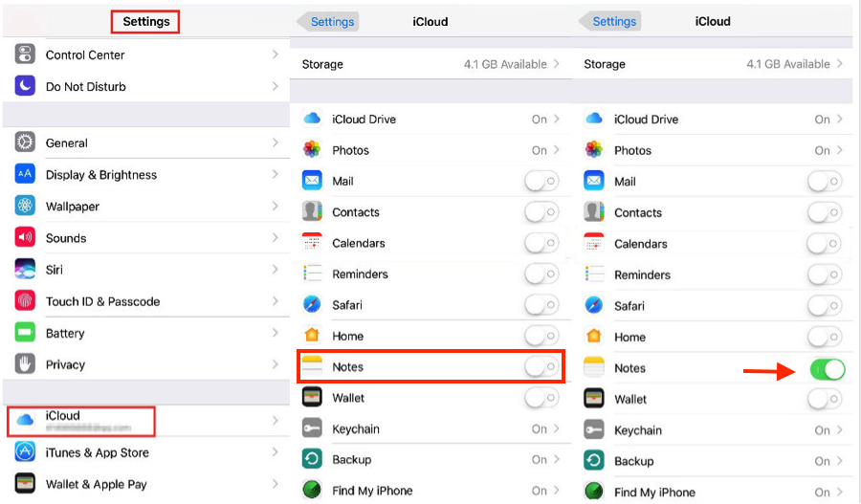Tap the Home house icon in right panel
861x504 pixels.
coord(593,336)
